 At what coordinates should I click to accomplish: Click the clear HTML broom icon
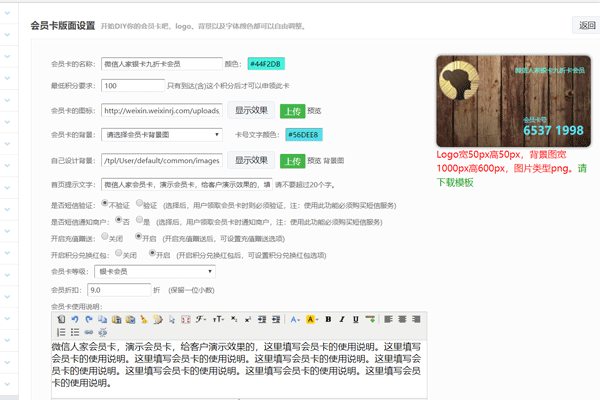click(144, 319)
